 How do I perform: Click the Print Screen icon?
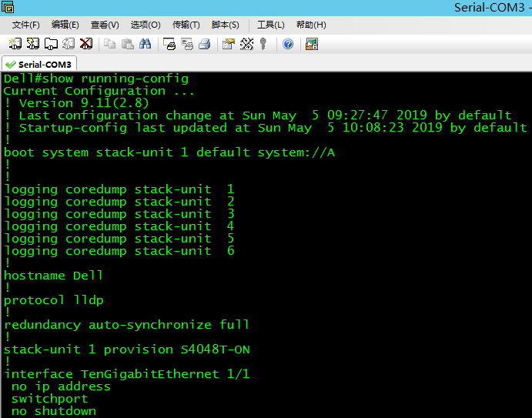169,44
